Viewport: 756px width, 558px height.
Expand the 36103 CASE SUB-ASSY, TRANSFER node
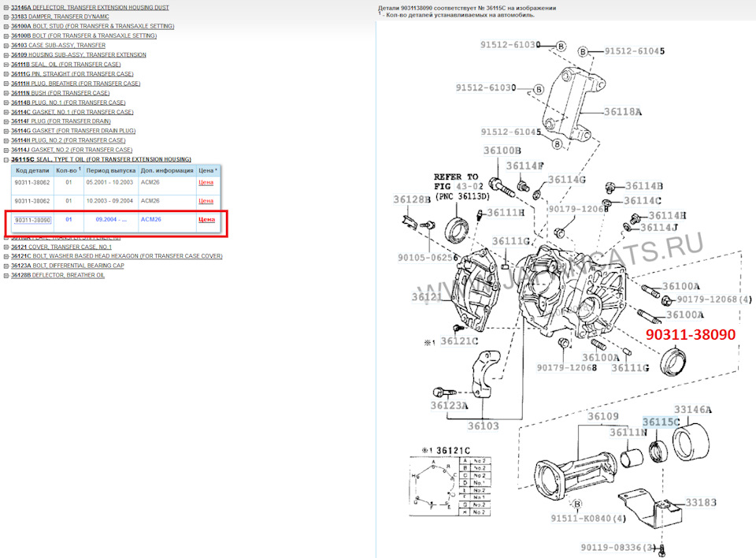click(x=5, y=45)
